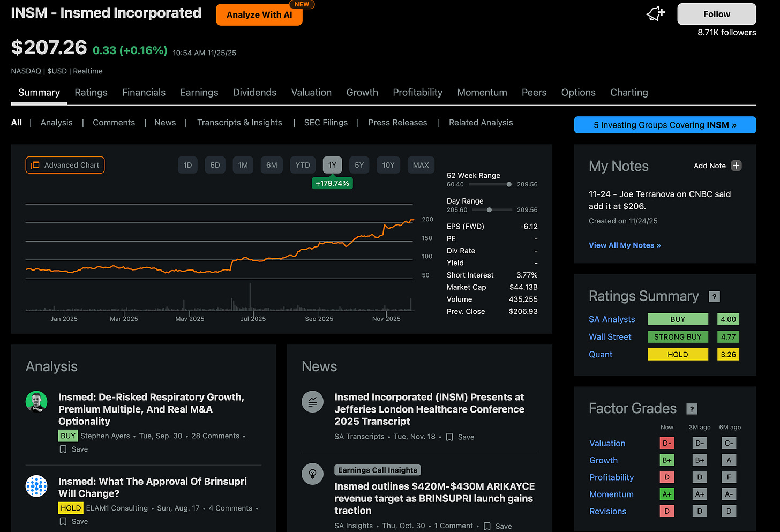Go to the Valuation tab
Viewport: 780px width, 532px height.
[311, 93]
